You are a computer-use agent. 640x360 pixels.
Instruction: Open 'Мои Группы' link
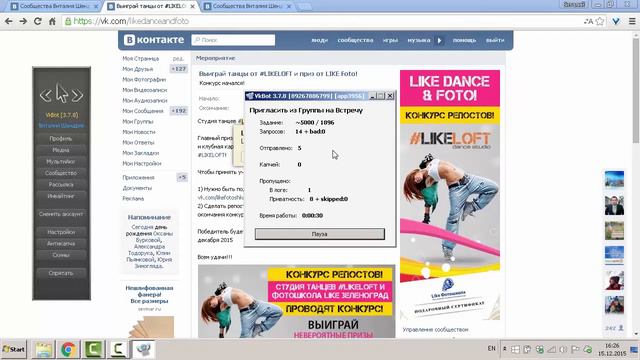click(x=138, y=121)
